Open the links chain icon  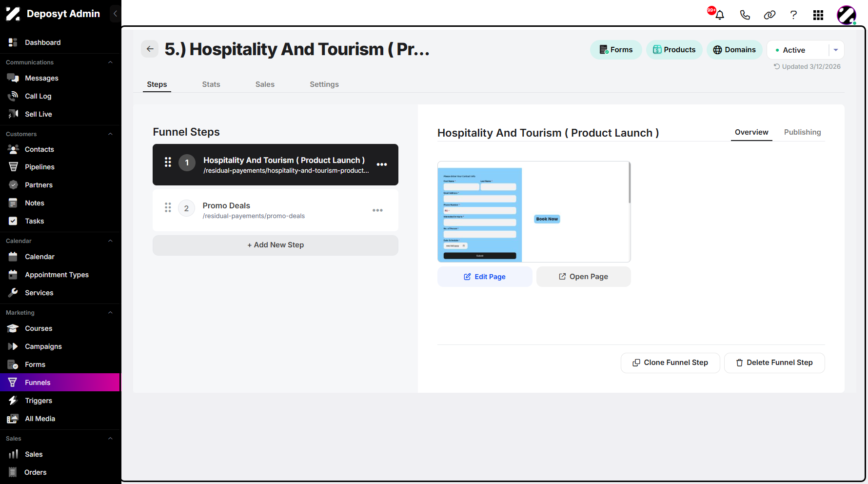pos(769,15)
